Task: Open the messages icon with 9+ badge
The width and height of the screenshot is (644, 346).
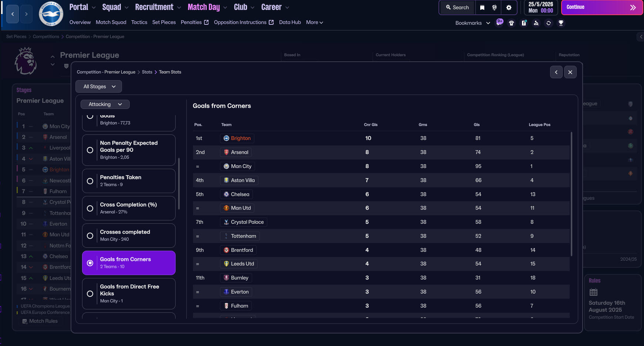Action: click(x=499, y=23)
